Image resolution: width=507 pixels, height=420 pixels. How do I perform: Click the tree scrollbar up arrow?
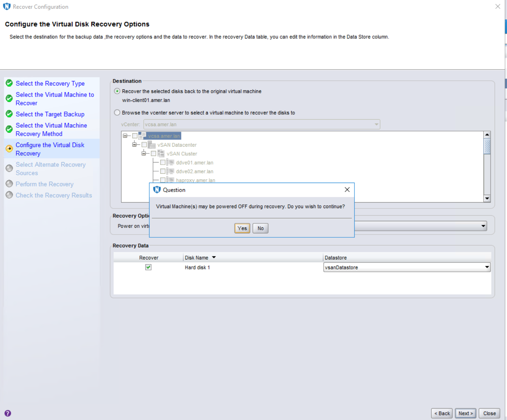(x=487, y=135)
